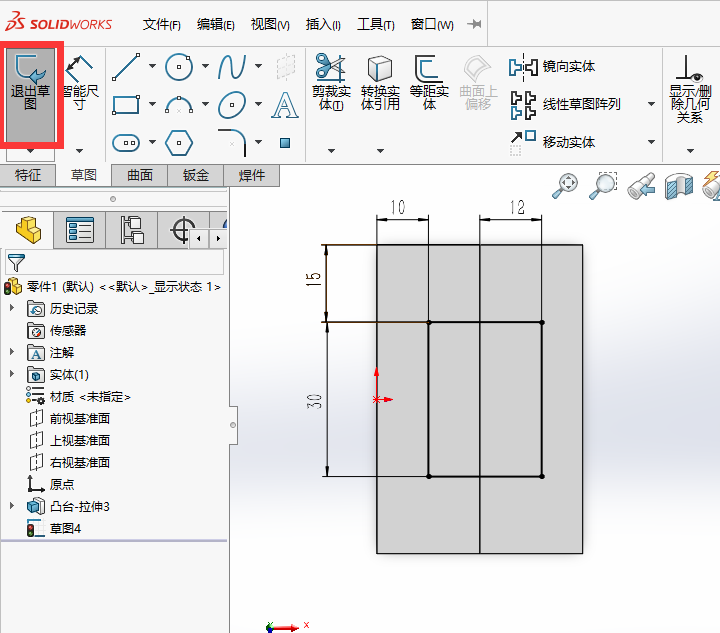Select the Sketch Fillet tool
The image size is (720, 633).
pos(232,143)
